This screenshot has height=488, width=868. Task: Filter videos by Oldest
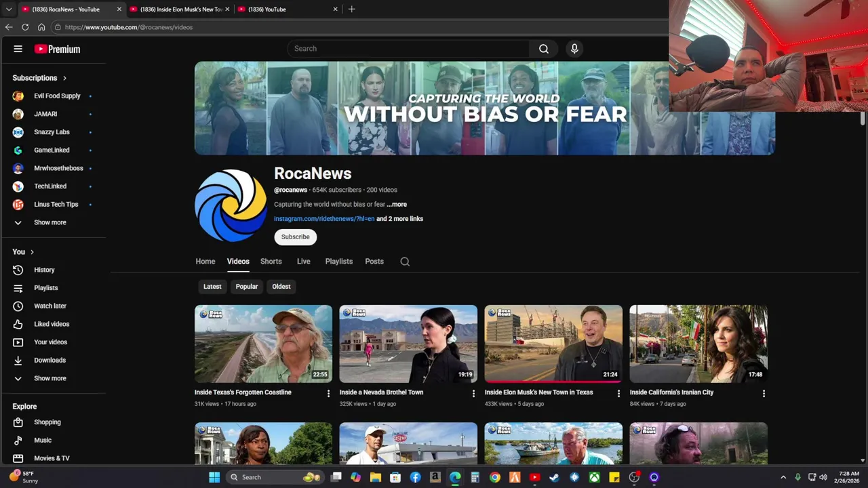(x=281, y=287)
